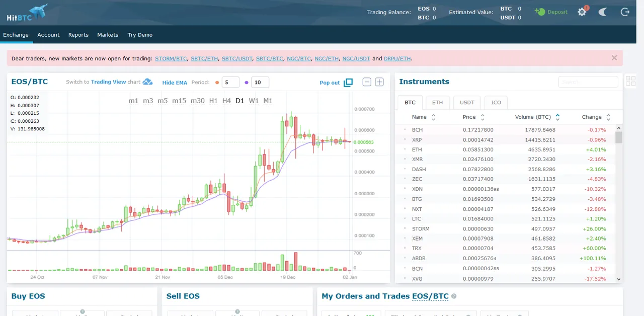The image size is (644, 316).
Task: Select the STORM instrument row
Action: pyautogui.click(x=505, y=229)
